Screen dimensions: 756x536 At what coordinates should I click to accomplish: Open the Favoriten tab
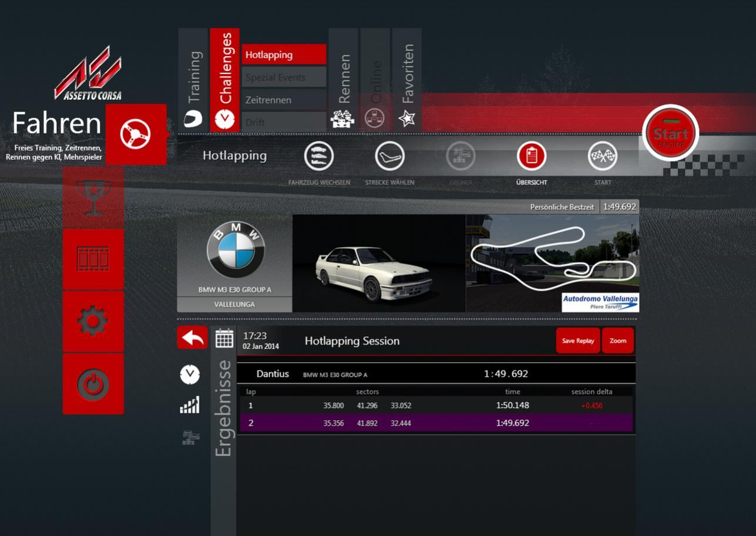coord(406,79)
